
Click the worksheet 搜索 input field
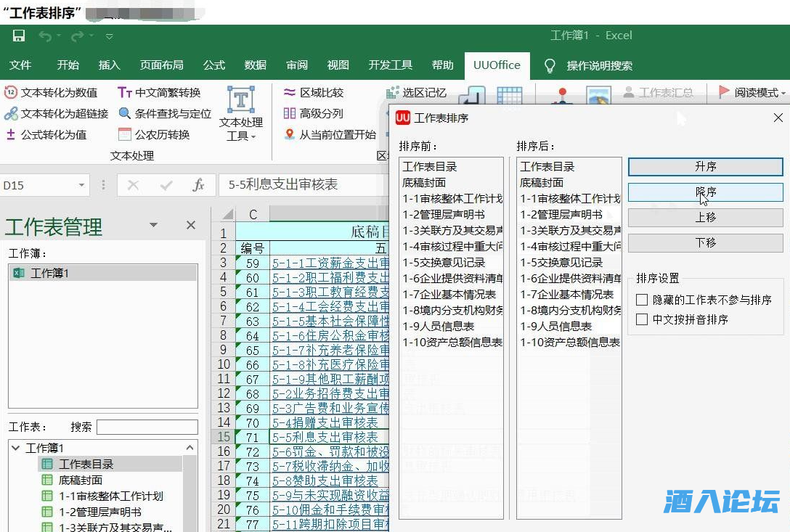(147, 427)
